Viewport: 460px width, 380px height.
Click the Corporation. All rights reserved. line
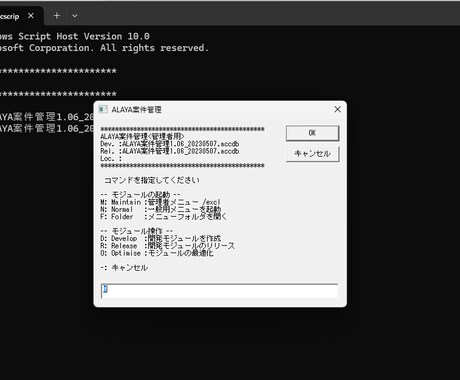tap(104, 48)
